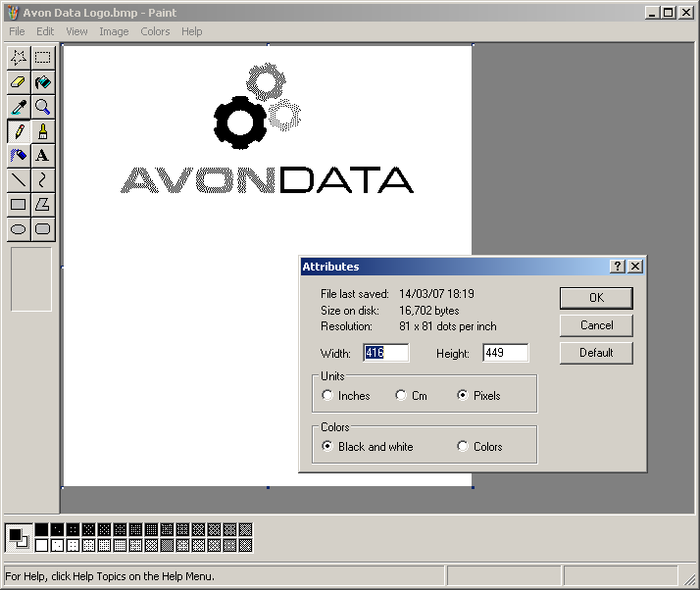Click the Attributes dialog help question mark
The width and height of the screenshot is (700, 590).
pyautogui.click(x=618, y=267)
